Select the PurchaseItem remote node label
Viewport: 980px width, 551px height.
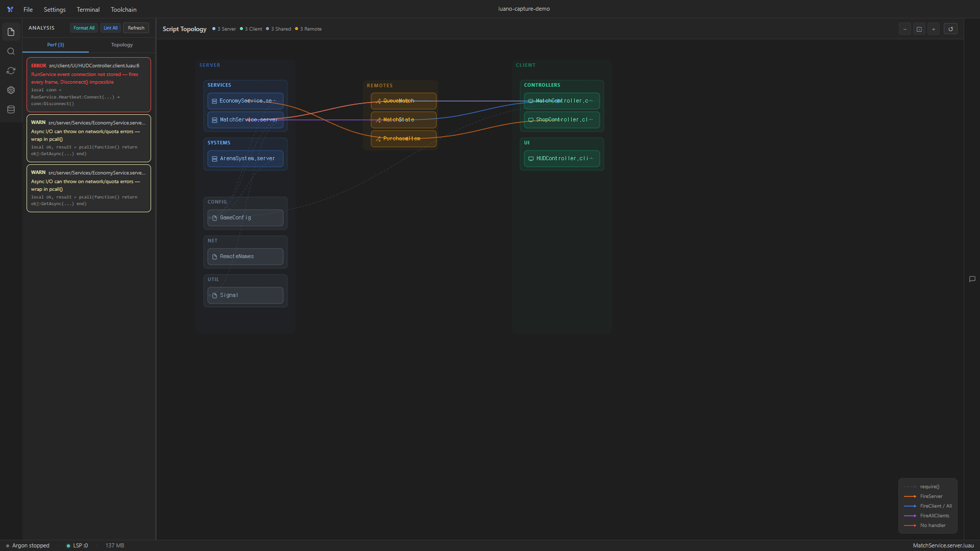(402, 139)
